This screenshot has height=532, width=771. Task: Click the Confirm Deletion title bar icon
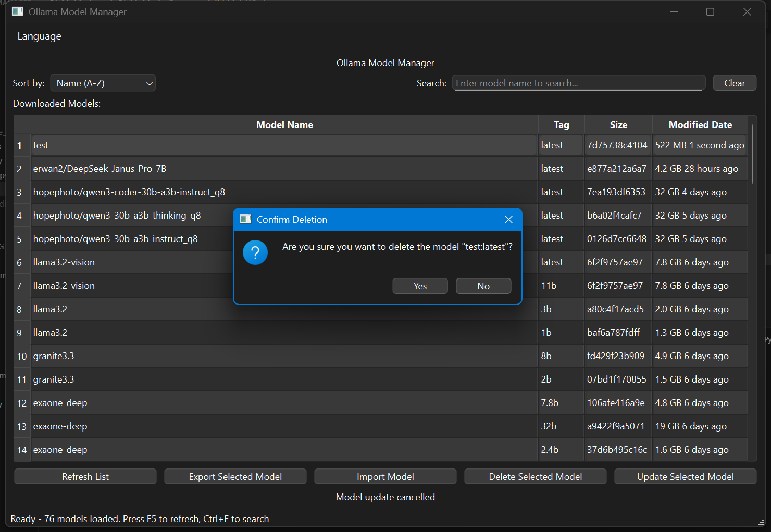pyautogui.click(x=245, y=219)
